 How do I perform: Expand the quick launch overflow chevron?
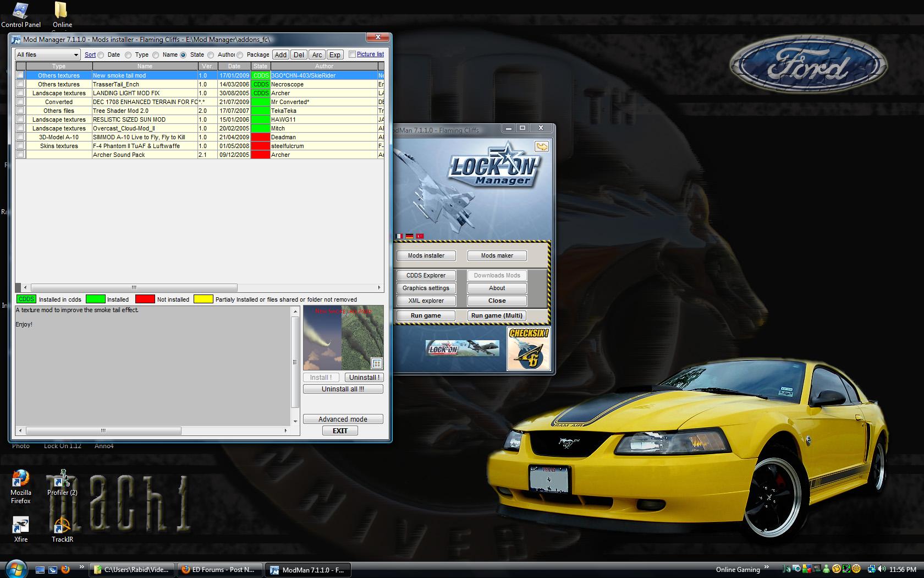pyautogui.click(x=82, y=567)
